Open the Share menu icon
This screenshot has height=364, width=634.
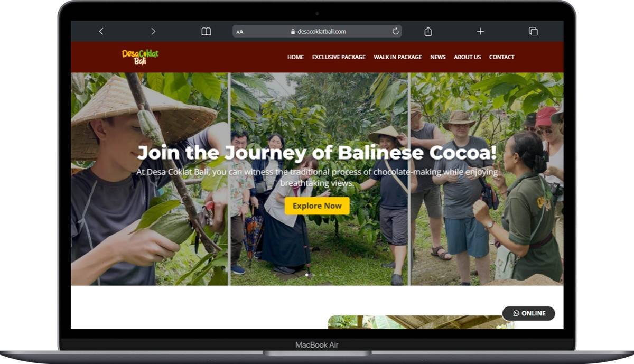428,31
